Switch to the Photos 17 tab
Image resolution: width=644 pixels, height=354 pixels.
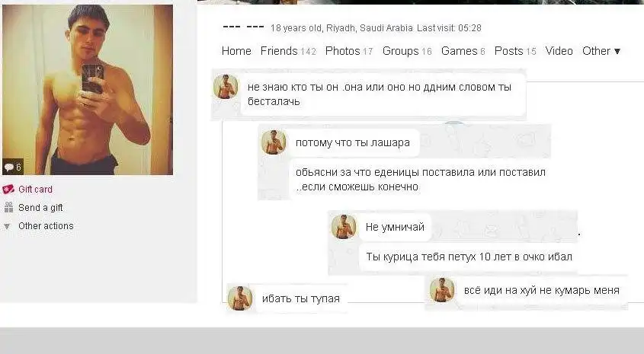click(x=349, y=51)
